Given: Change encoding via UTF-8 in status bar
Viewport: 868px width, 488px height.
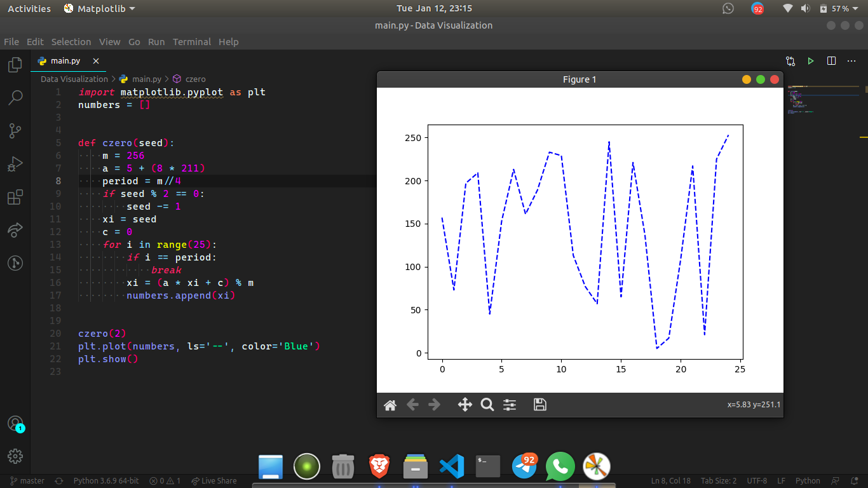Looking at the screenshot, I should (x=757, y=481).
